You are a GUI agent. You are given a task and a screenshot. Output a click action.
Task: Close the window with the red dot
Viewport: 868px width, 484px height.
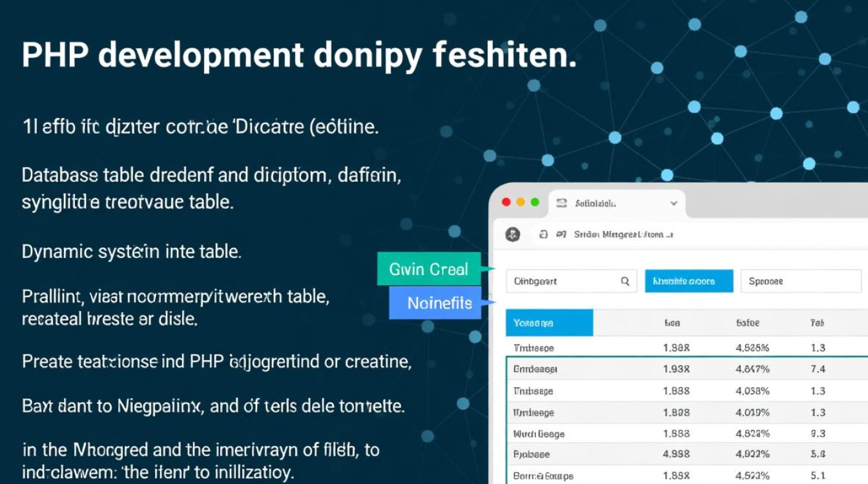coord(507,202)
